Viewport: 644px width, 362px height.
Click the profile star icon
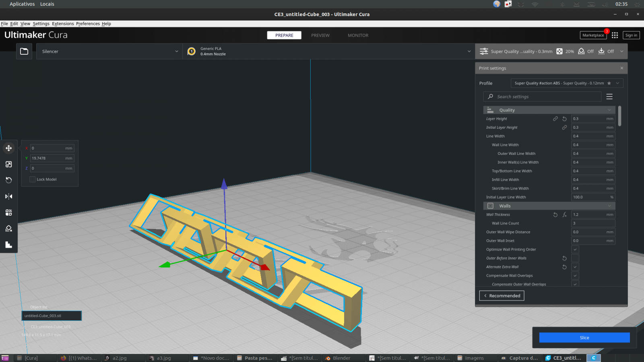pos(609,83)
